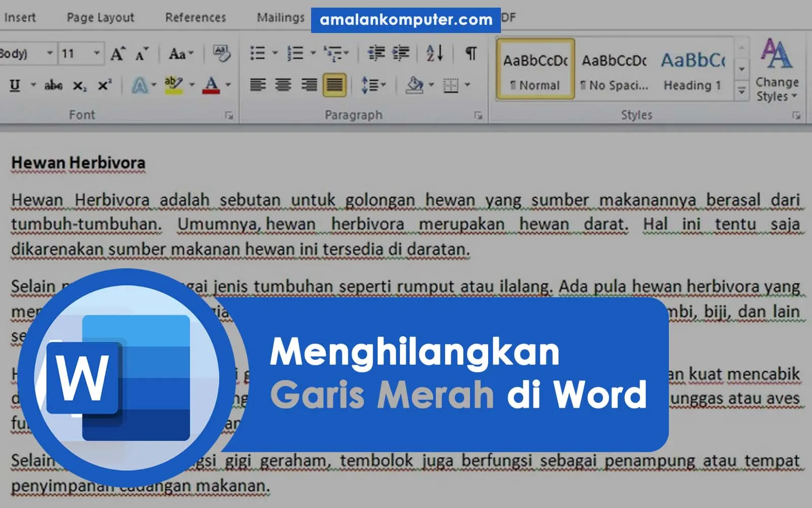This screenshot has height=508, width=812.
Task: Click the Shrink Font icon
Action: point(142,53)
